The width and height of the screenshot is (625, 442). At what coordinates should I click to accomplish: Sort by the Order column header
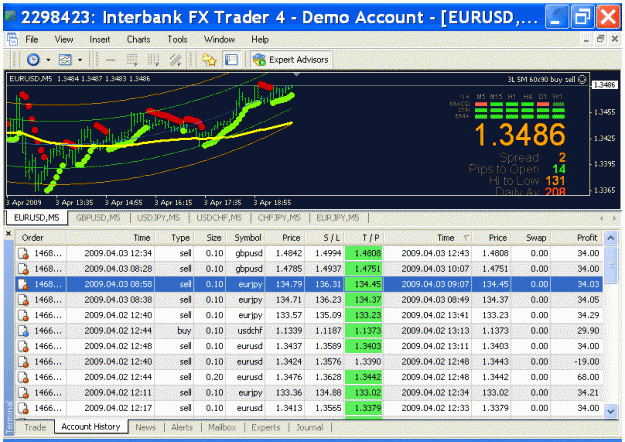click(41, 238)
